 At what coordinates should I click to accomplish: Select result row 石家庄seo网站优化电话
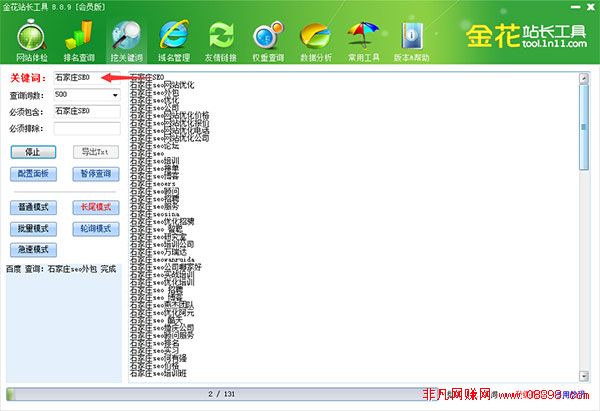click(170, 130)
